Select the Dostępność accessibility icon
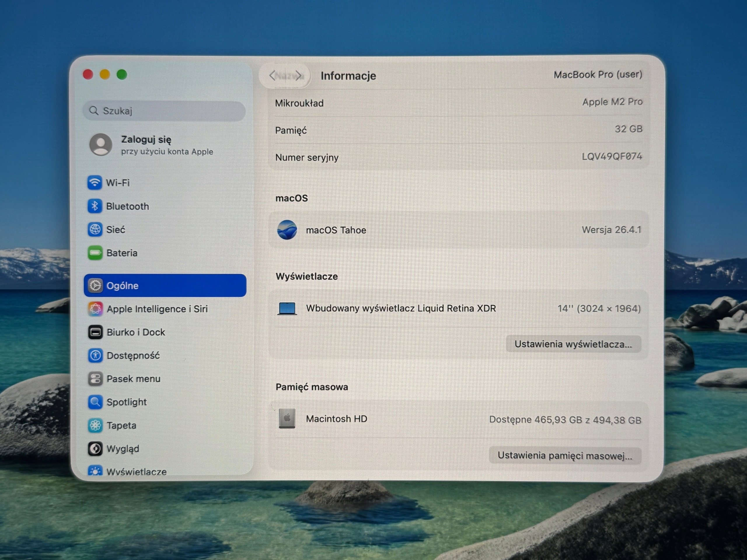Viewport: 747px width, 560px height. click(95, 355)
